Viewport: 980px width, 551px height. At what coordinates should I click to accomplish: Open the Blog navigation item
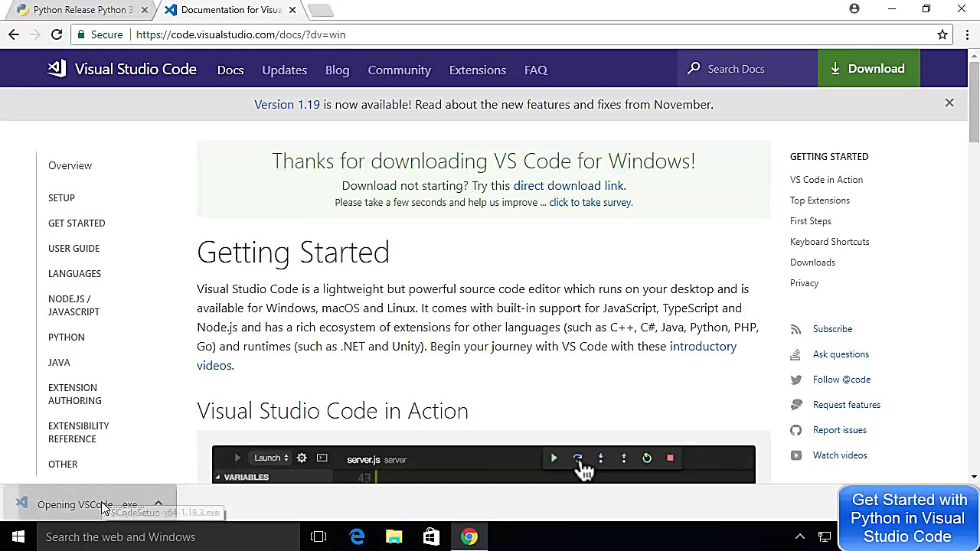click(337, 70)
